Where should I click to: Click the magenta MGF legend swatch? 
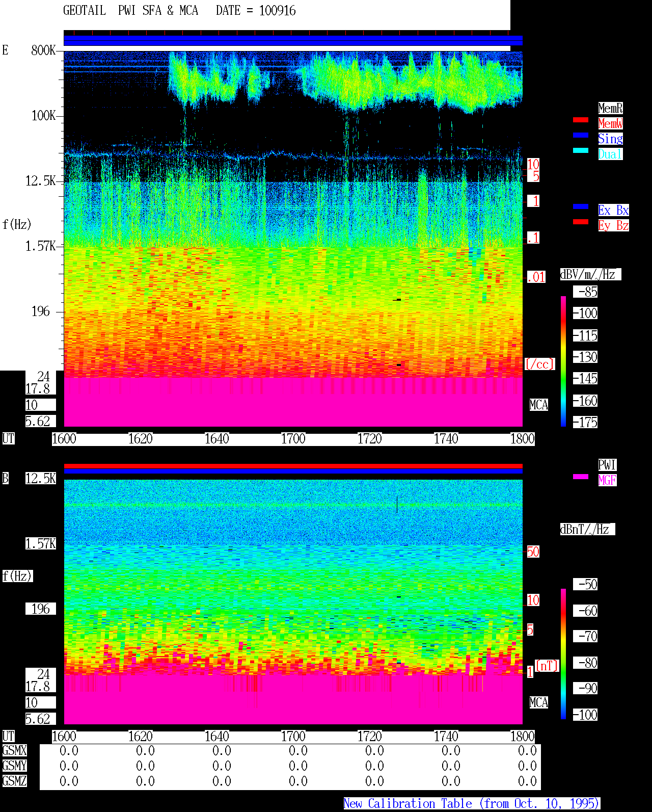581,477
